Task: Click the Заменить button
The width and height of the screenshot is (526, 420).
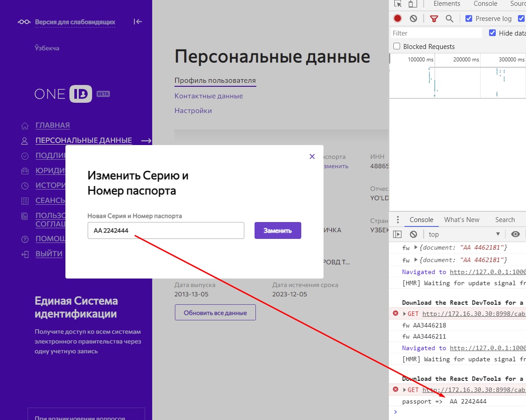Action: coord(278,230)
